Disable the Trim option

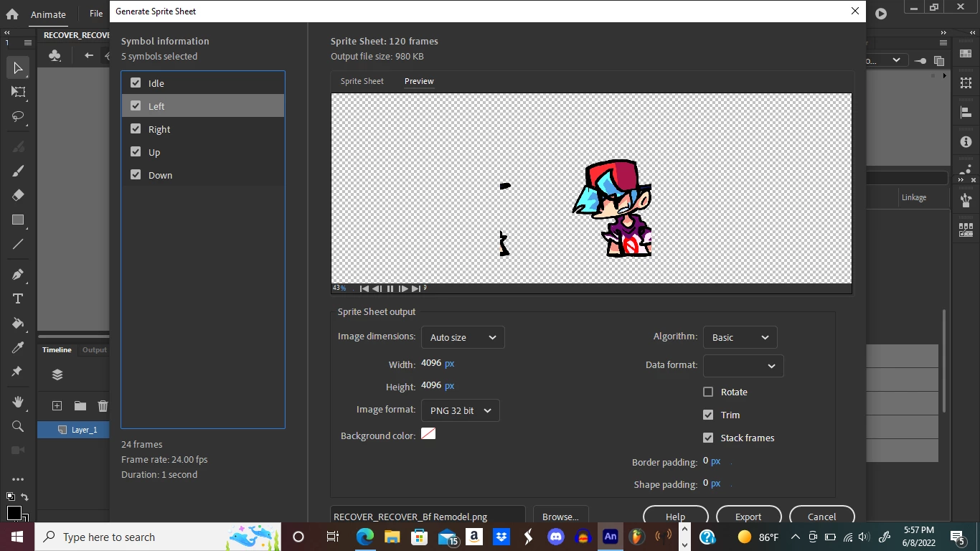point(708,415)
